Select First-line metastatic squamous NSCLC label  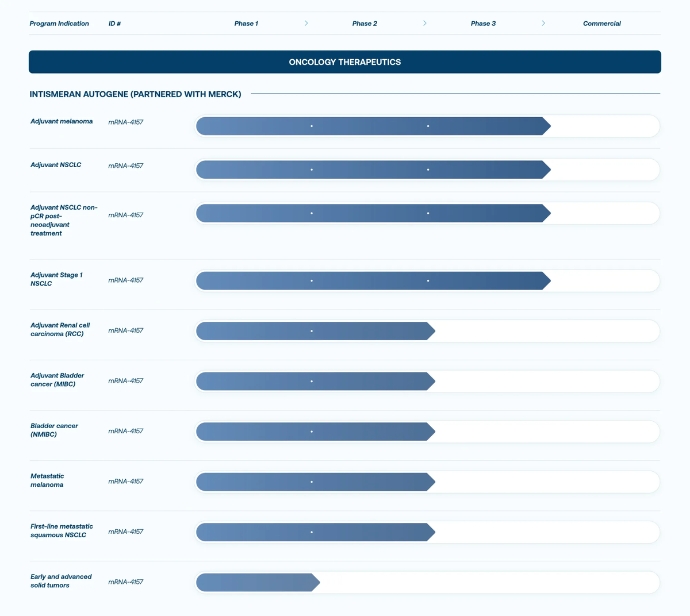[62, 530]
